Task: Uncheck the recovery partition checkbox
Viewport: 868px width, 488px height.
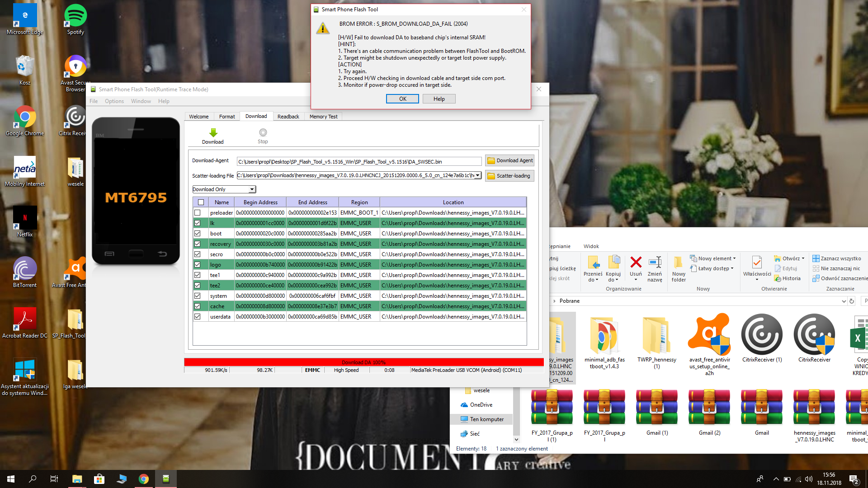Action: click(x=198, y=244)
